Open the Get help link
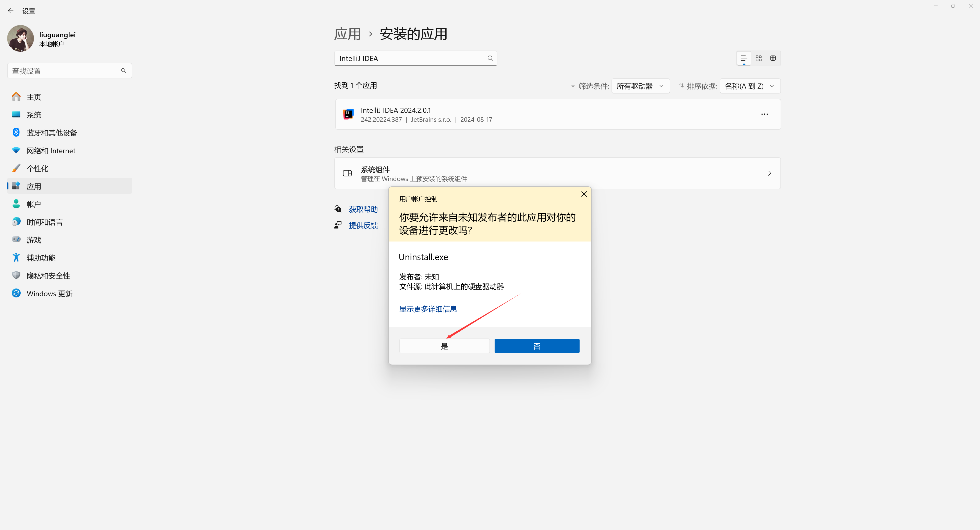Viewport: 980px width, 530px height. pos(363,209)
